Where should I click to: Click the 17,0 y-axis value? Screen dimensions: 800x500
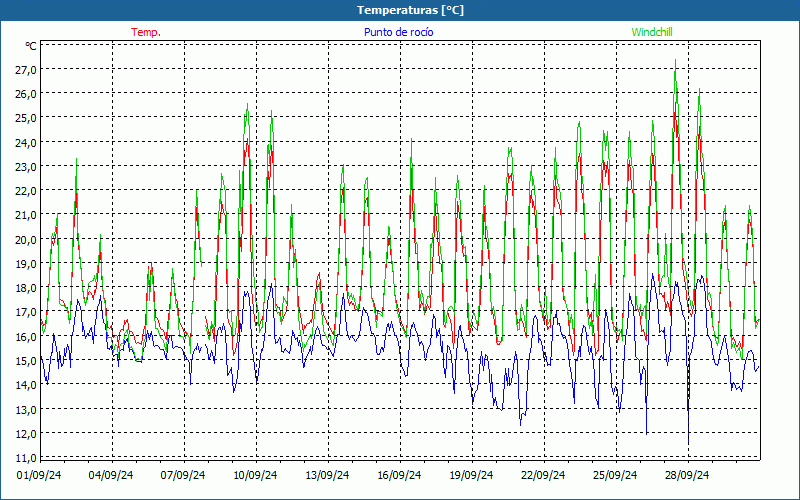[x=26, y=313]
